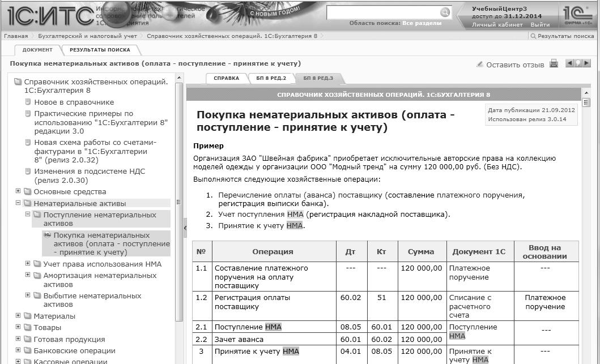Click Оставить отзыв link

click(515, 65)
